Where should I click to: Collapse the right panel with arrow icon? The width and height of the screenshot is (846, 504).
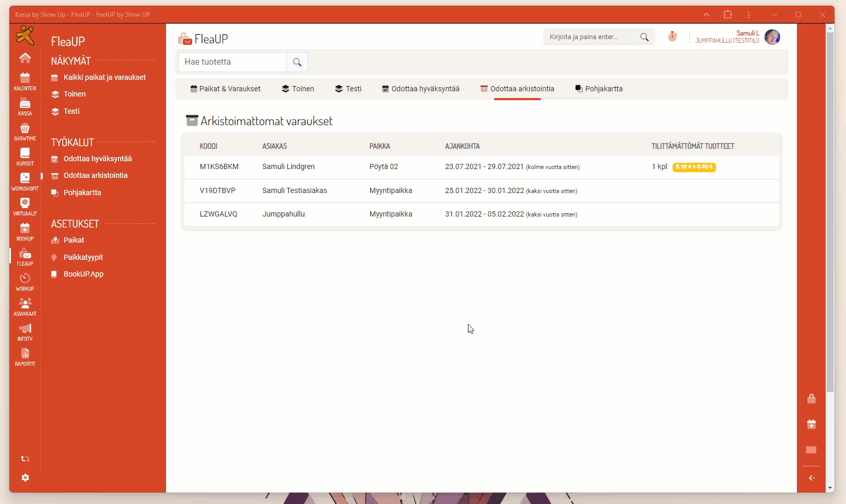[x=812, y=478]
